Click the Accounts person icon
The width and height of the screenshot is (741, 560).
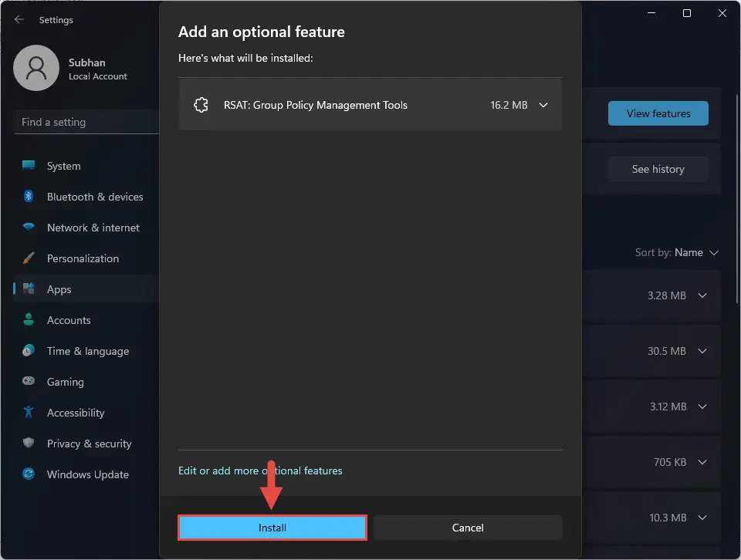pos(29,319)
